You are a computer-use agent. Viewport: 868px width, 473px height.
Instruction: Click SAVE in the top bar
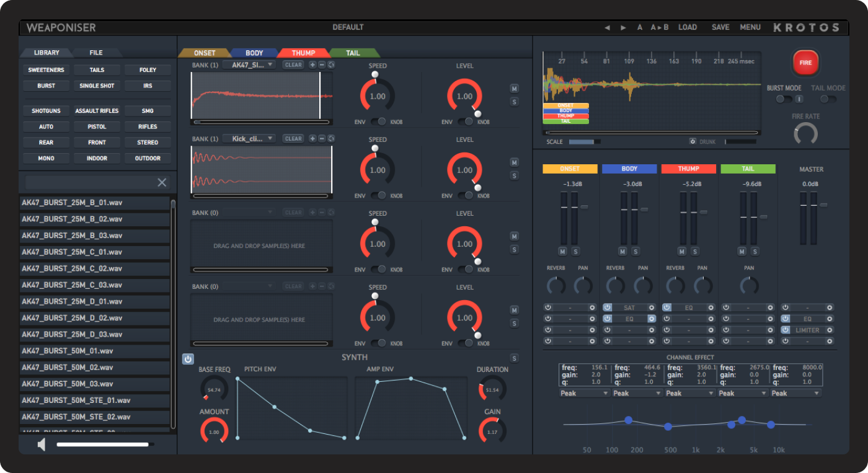pos(720,27)
